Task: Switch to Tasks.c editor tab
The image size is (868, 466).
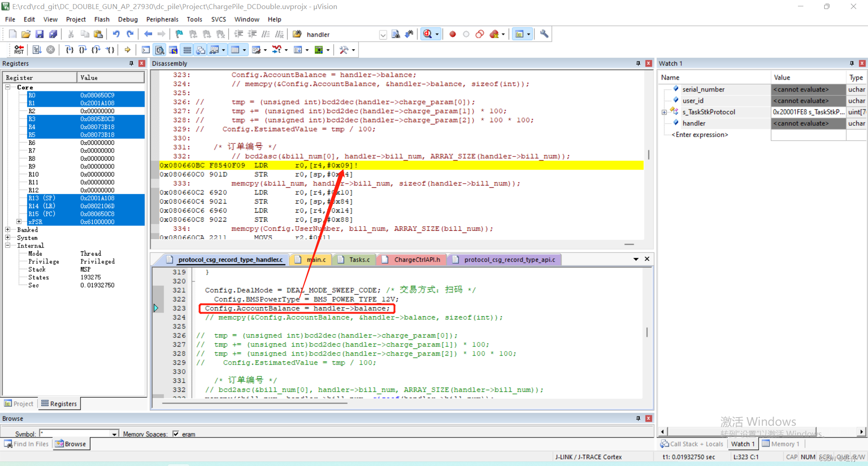Action: (x=354, y=260)
